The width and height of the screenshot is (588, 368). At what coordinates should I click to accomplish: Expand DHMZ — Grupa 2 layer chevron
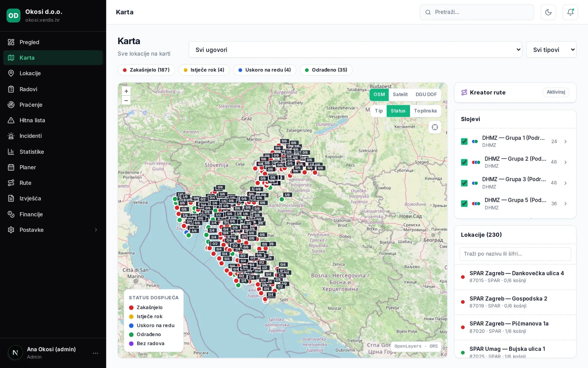pyautogui.click(x=566, y=162)
